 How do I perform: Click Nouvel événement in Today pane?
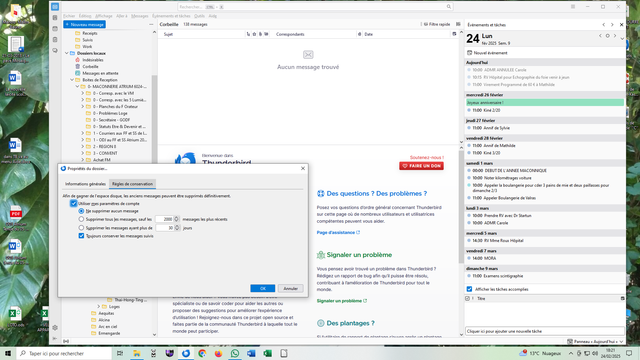click(487, 53)
